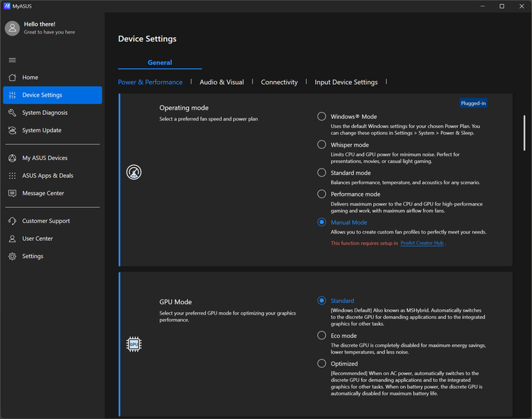
Task: Open the ProArt Creator Hub link
Action: tap(422, 243)
